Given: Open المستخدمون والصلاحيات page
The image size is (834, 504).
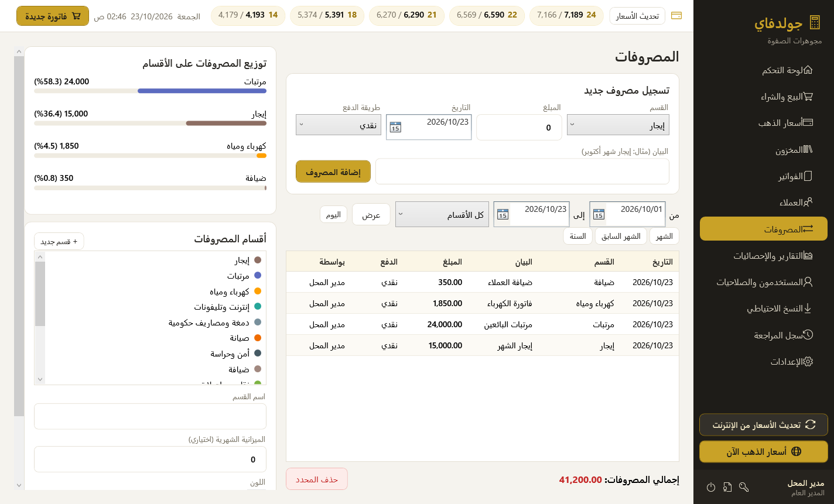Looking at the screenshot, I should [x=764, y=282].
